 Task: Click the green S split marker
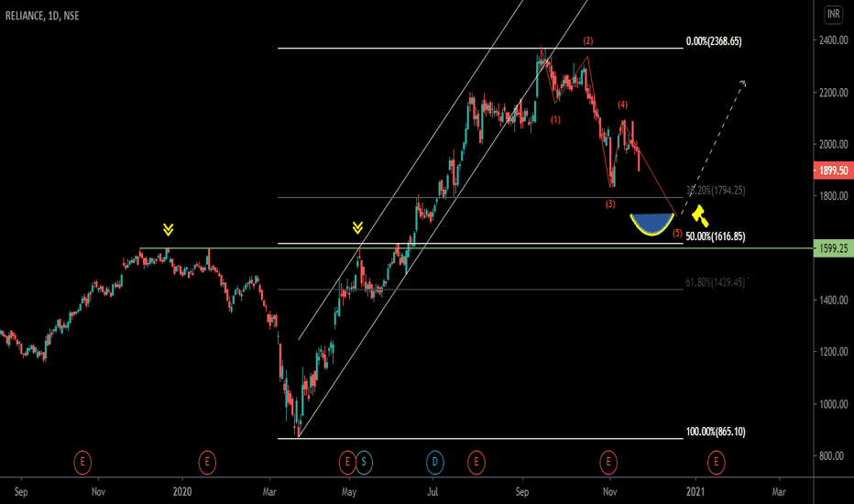(x=364, y=462)
